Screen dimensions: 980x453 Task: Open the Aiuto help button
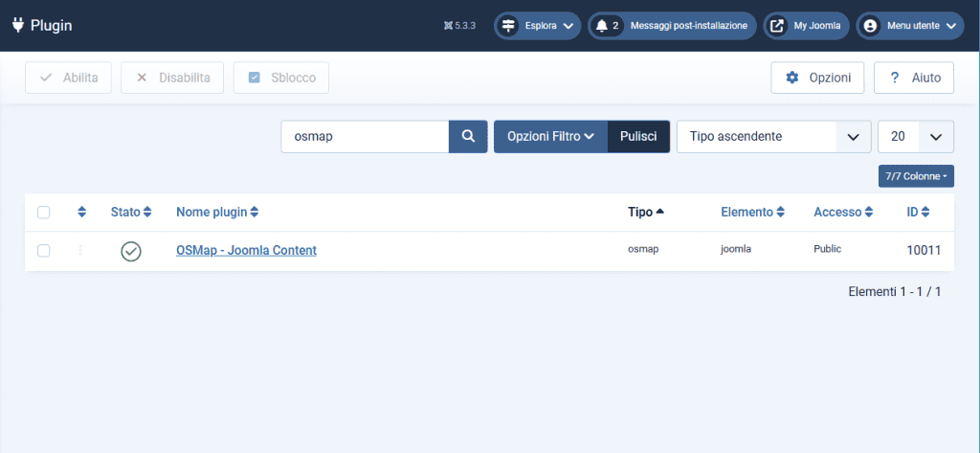[914, 78]
